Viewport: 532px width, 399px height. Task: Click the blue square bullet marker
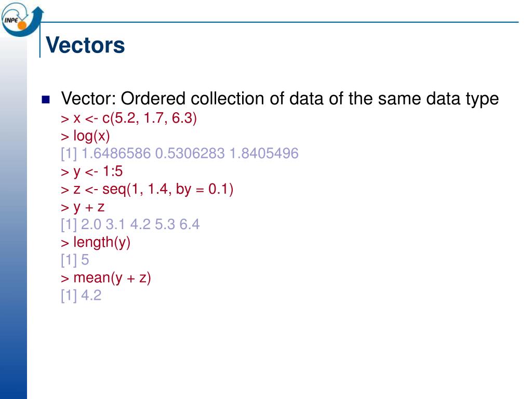coord(46,99)
